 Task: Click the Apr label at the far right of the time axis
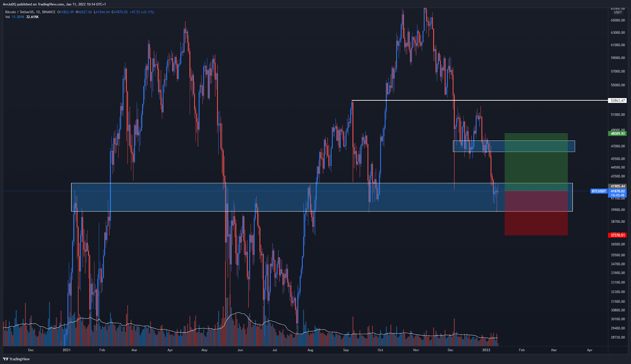[x=590, y=350]
